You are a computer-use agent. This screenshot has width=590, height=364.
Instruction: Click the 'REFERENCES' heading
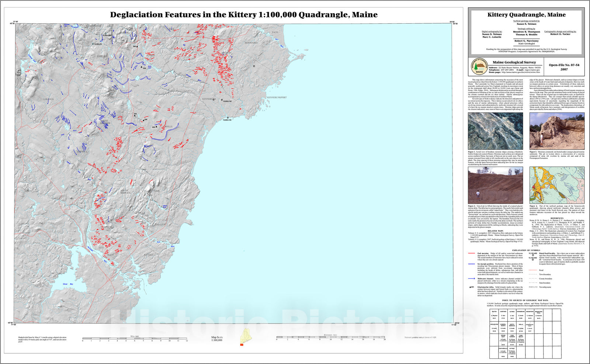(x=557, y=218)
